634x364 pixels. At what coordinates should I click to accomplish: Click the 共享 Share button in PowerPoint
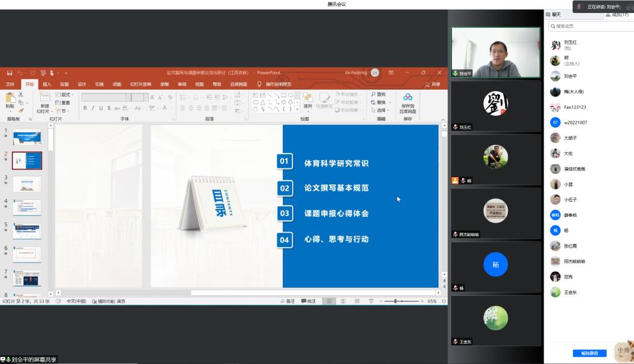coord(432,84)
